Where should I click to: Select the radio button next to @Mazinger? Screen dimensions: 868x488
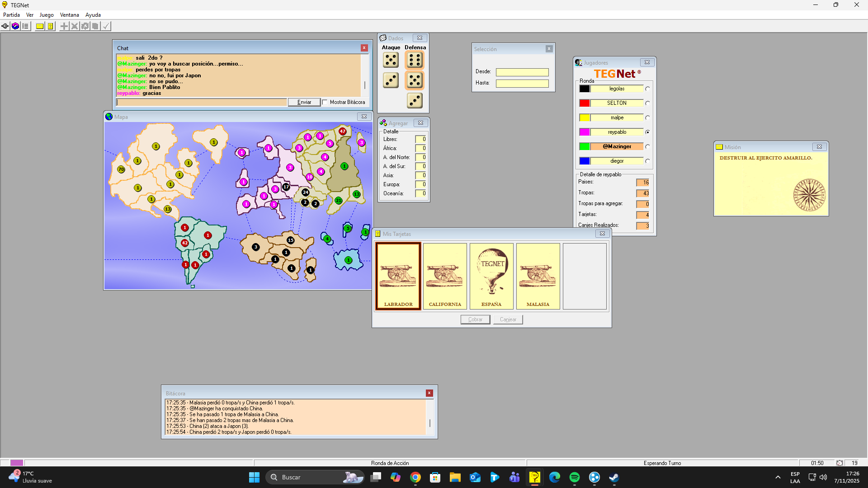coord(647,147)
